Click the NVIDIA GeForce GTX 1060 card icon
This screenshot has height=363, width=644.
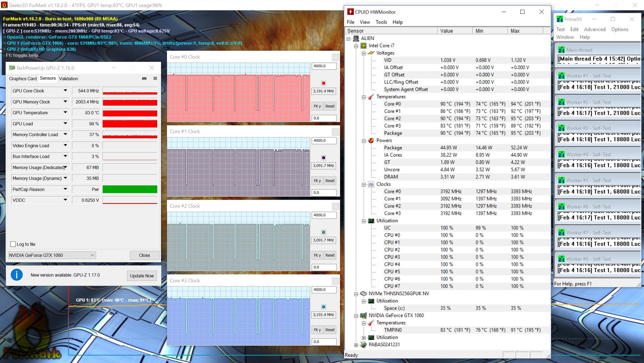tap(364, 316)
